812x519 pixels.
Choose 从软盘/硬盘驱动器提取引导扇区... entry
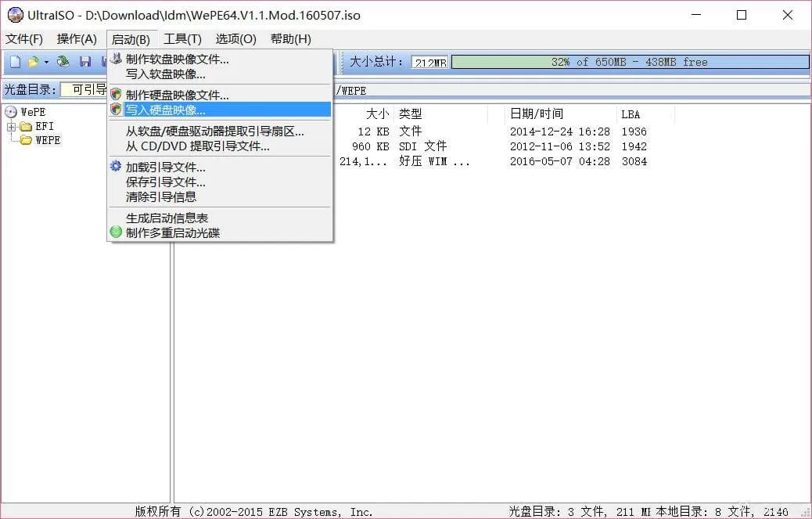click(220, 131)
